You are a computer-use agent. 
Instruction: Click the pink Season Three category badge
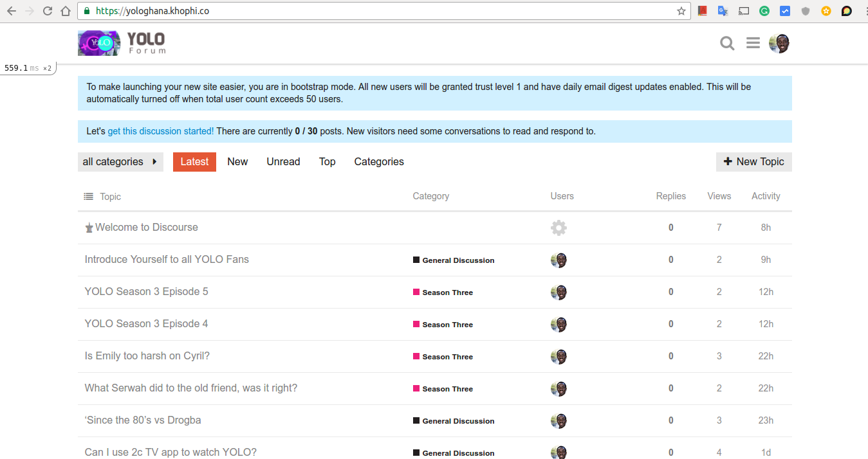pos(443,292)
